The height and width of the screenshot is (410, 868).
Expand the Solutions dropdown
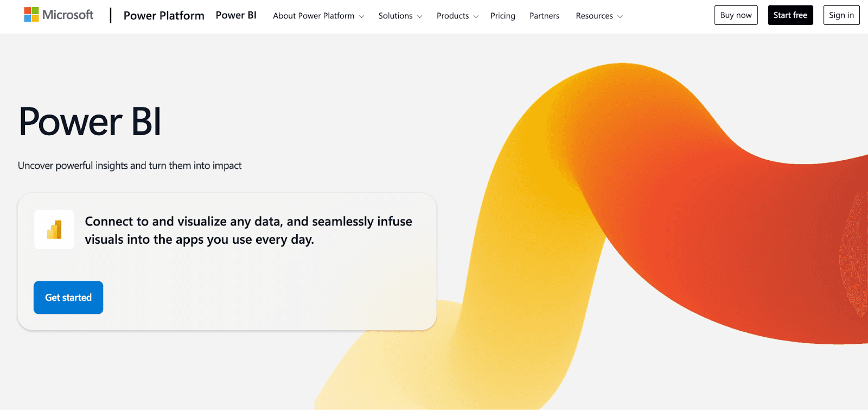(400, 16)
